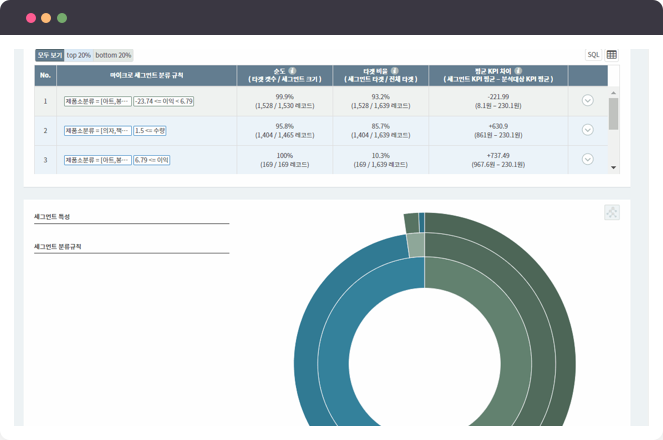Switch to the top 20% tab
This screenshot has width=663, height=440.
pyautogui.click(x=79, y=55)
